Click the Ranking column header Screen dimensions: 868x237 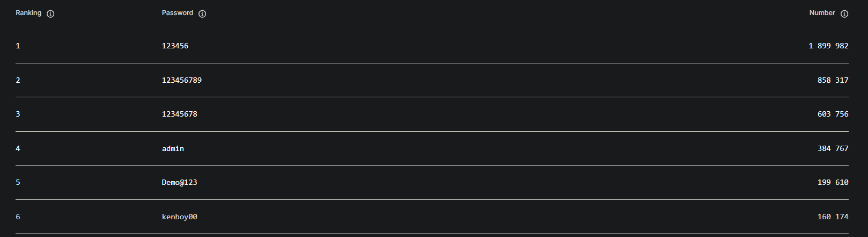28,13
